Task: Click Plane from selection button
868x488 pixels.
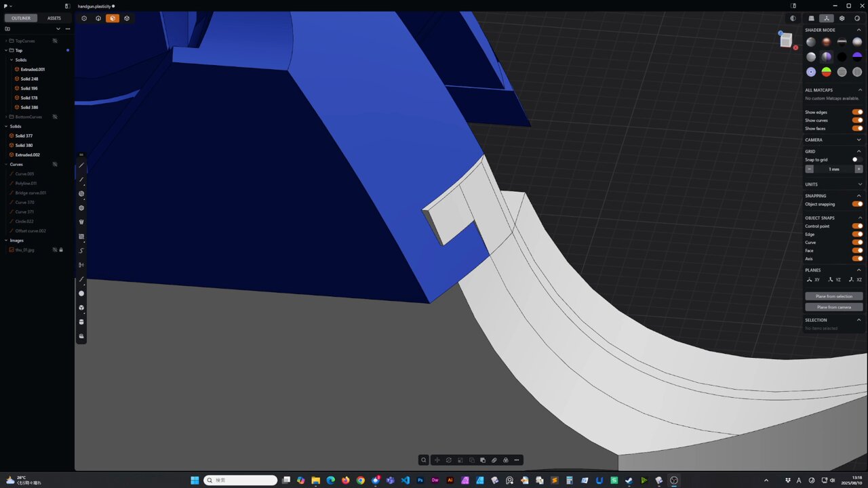Action: tap(834, 296)
